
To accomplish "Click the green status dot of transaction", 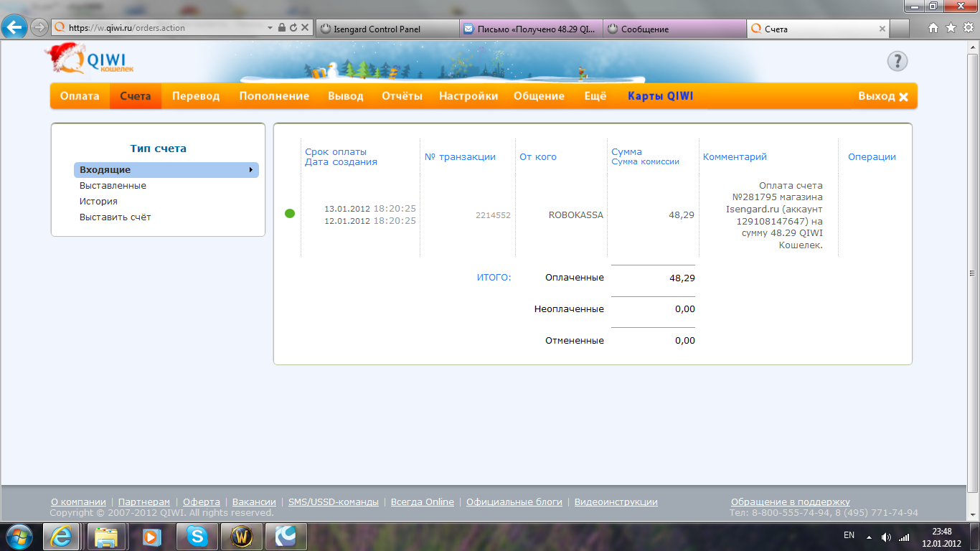I will [290, 213].
